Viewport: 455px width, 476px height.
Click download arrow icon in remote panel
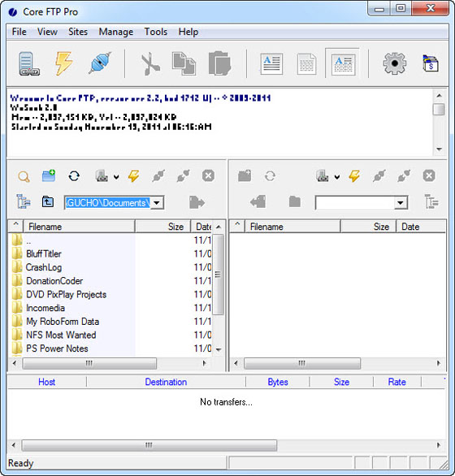tap(258, 201)
